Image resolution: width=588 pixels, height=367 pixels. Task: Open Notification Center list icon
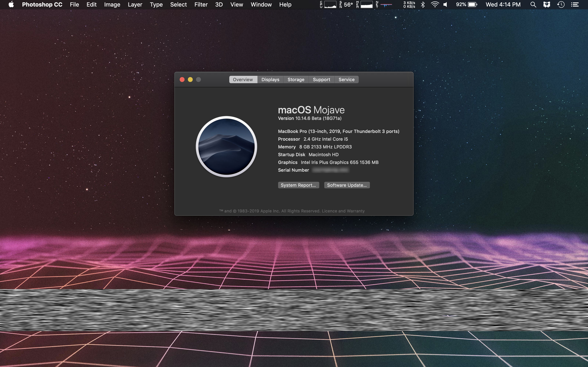pos(575,5)
